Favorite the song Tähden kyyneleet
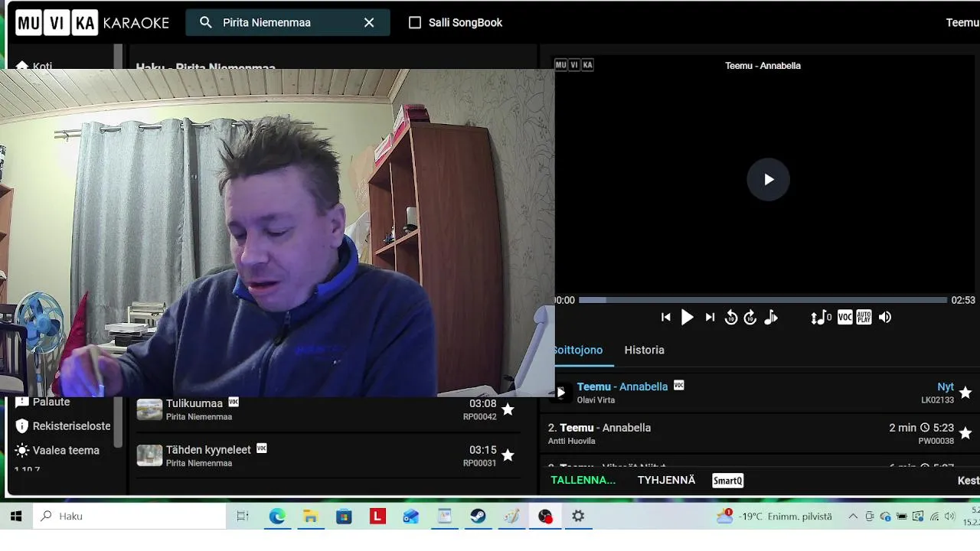 point(508,455)
